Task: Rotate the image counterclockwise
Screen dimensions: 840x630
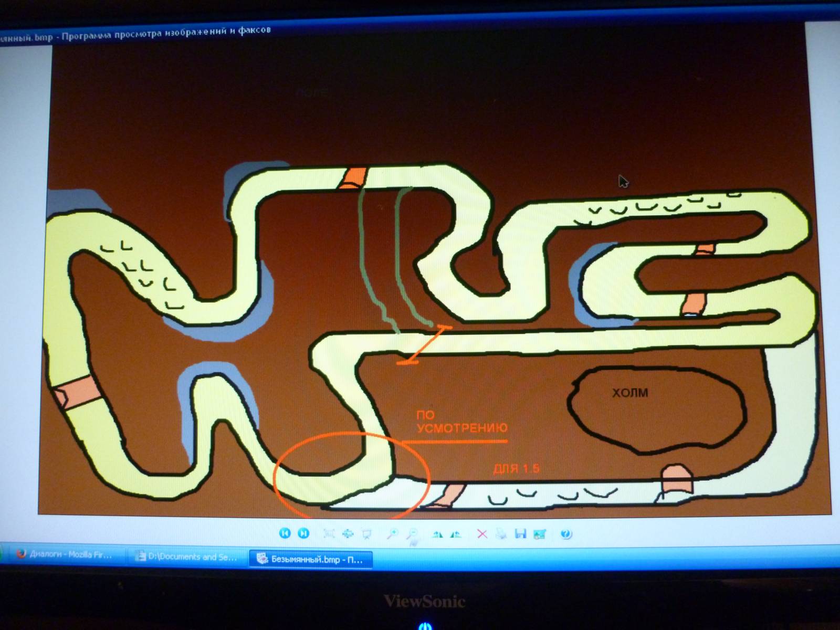Action: pos(456,534)
